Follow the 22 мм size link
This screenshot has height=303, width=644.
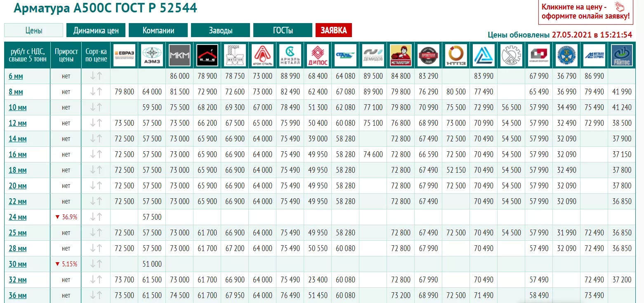(18, 202)
